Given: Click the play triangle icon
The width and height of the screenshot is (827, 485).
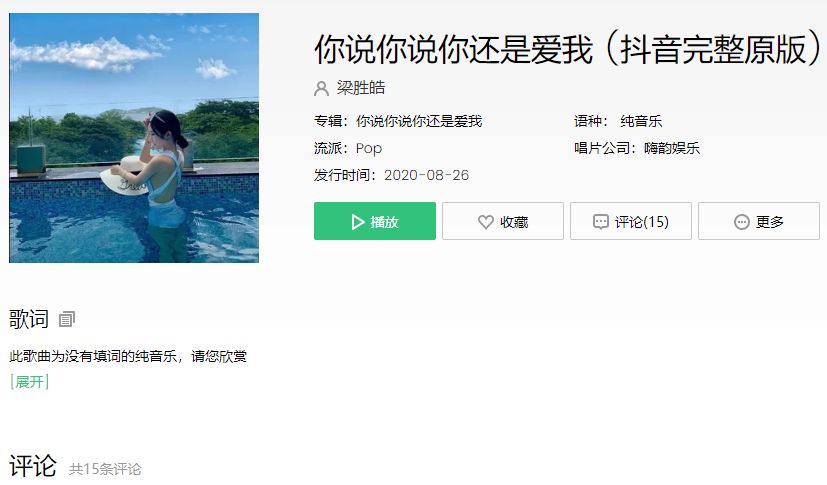Looking at the screenshot, I should pyautogui.click(x=358, y=222).
